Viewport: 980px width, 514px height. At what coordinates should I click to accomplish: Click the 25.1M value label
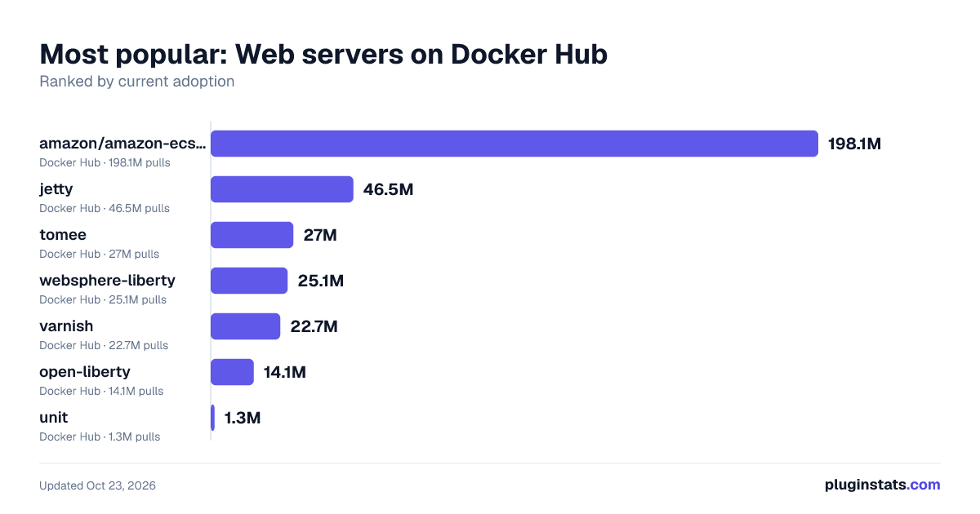pyautogui.click(x=321, y=281)
